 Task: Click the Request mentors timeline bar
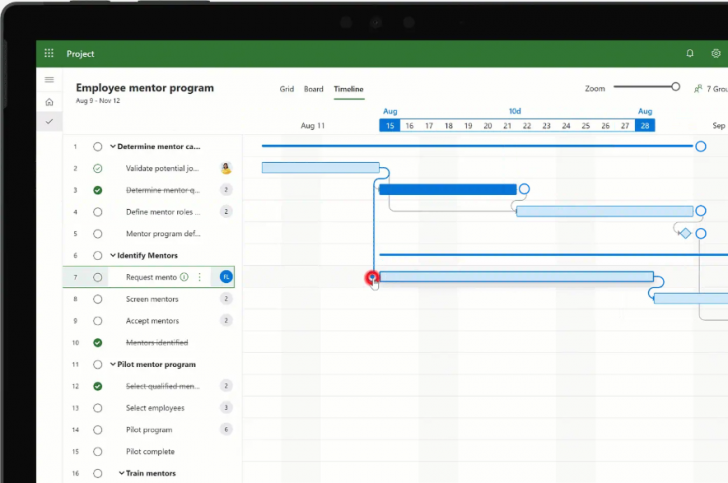[x=516, y=277]
